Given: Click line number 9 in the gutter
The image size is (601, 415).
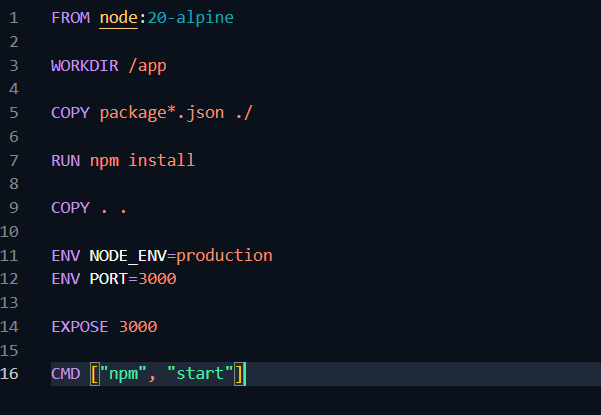Looking at the screenshot, I should [14, 208].
